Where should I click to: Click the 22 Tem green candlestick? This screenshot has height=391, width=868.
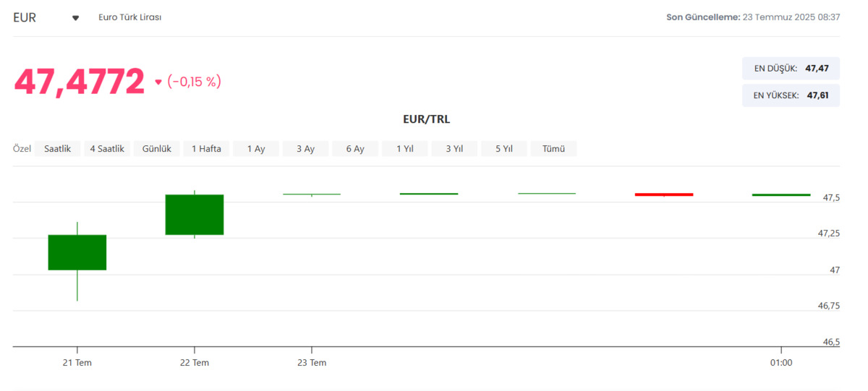pos(195,215)
